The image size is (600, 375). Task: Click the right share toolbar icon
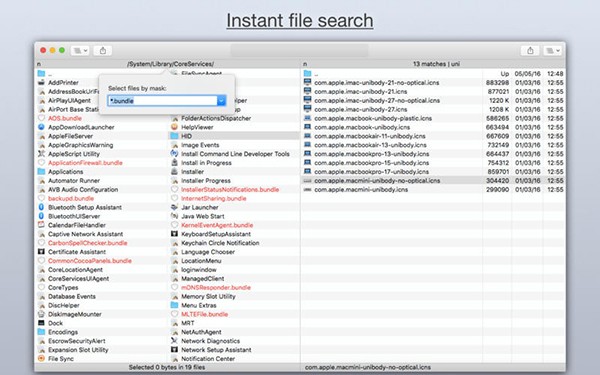pyautogui.click(x=530, y=51)
